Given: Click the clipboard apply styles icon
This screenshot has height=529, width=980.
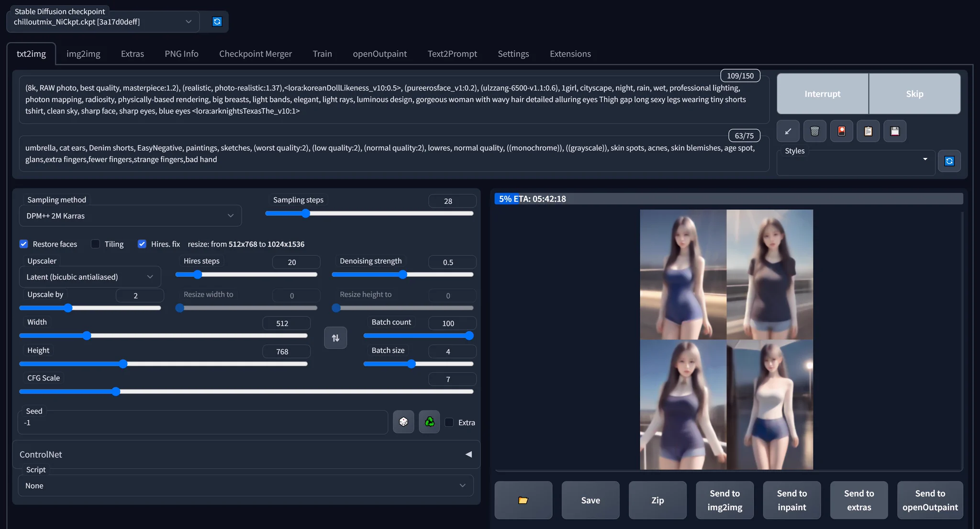Looking at the screenshot, I should click(x=869, y=131).
